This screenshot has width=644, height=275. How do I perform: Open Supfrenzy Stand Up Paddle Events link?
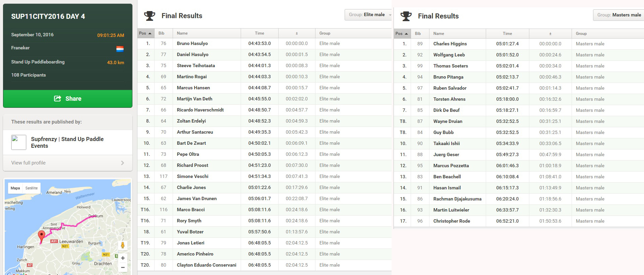coord(67,142)
